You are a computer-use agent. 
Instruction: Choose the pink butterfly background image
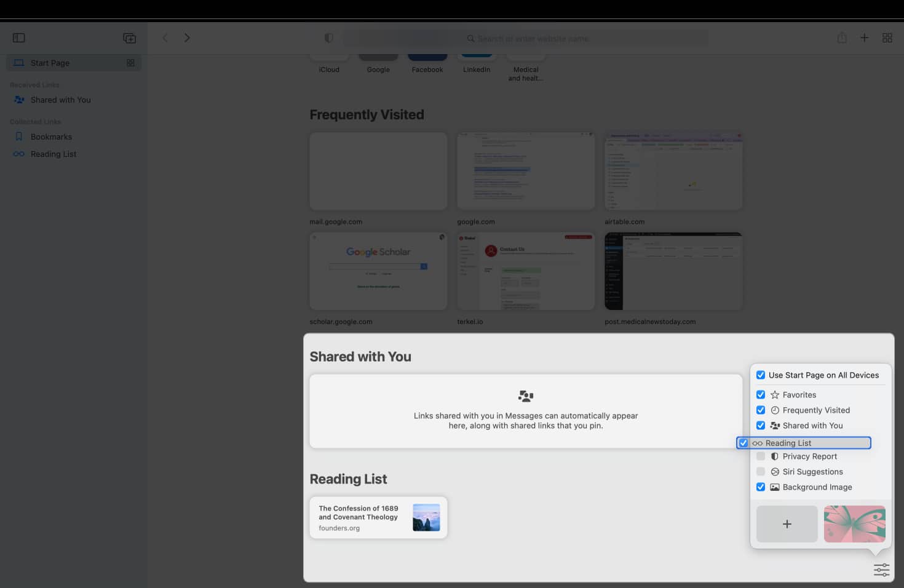(854, 524)
